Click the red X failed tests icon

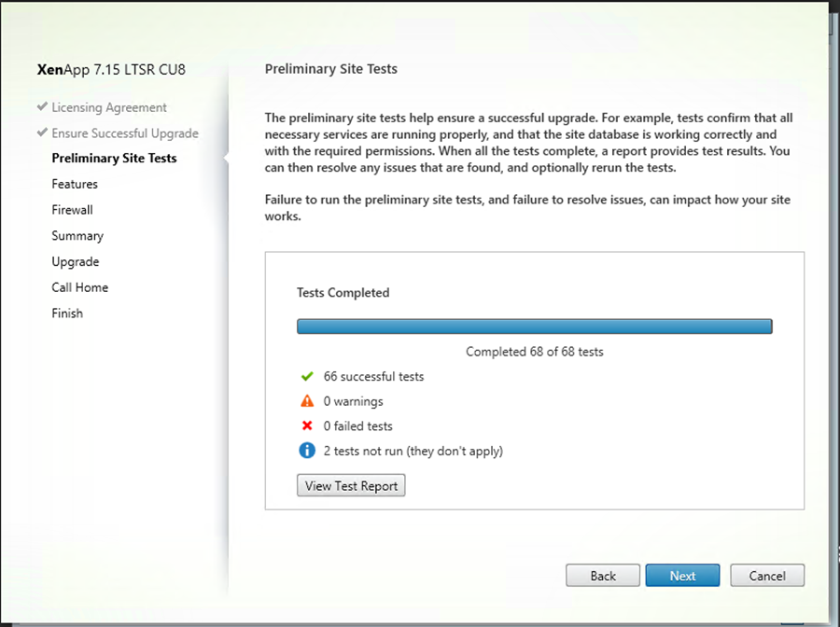point(306,426)
